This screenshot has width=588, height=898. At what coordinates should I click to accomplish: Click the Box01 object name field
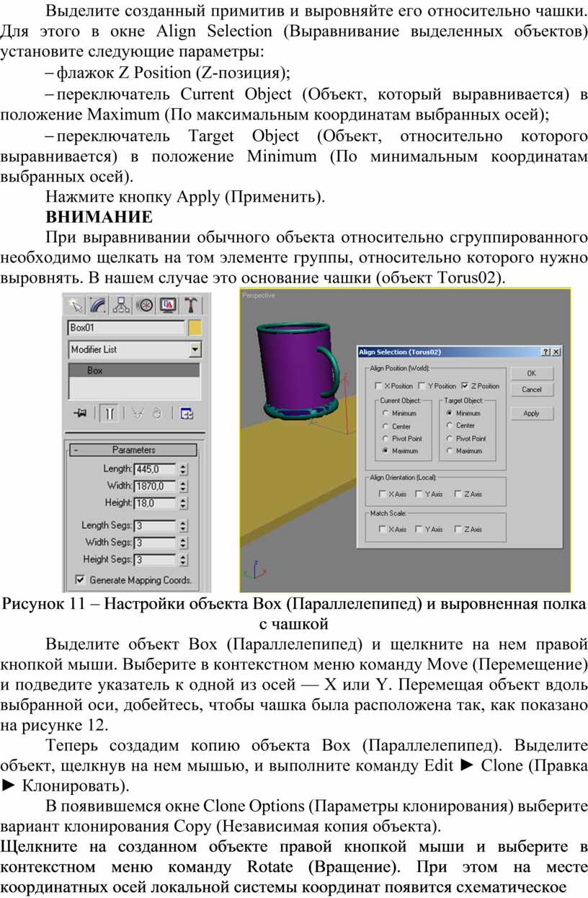126,328
